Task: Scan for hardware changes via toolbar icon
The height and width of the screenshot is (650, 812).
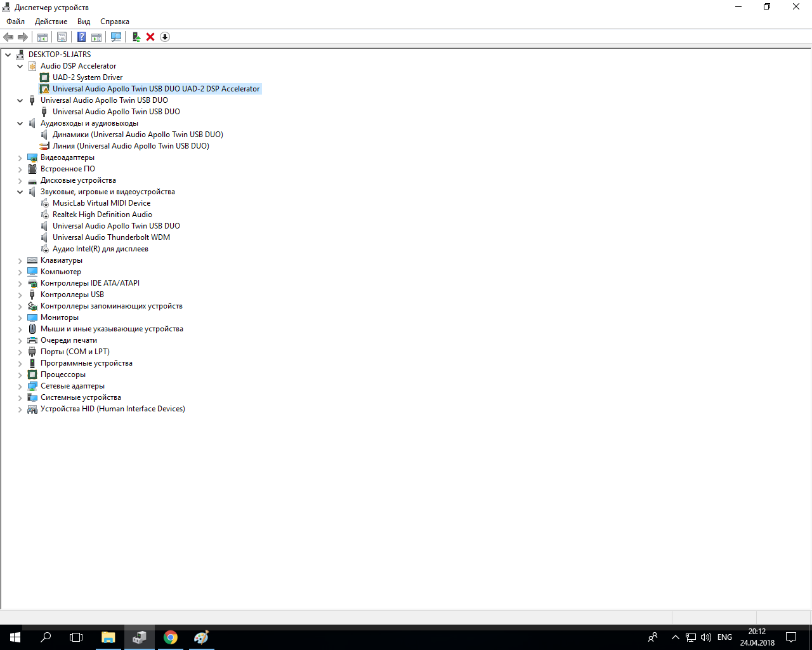Action: 116,37
